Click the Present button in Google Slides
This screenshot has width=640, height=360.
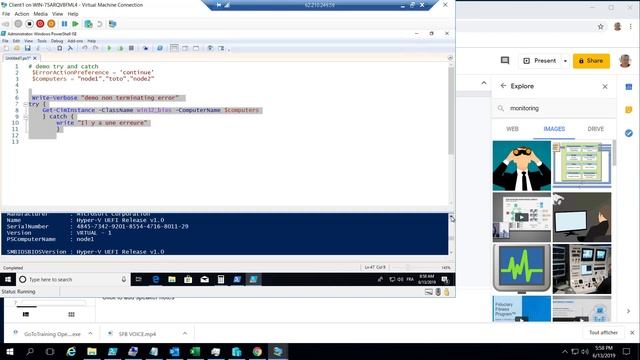(x=540, y=61)
